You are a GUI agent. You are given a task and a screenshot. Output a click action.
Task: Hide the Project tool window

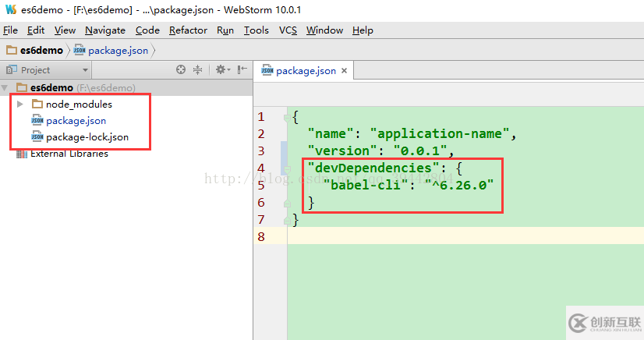242,70
